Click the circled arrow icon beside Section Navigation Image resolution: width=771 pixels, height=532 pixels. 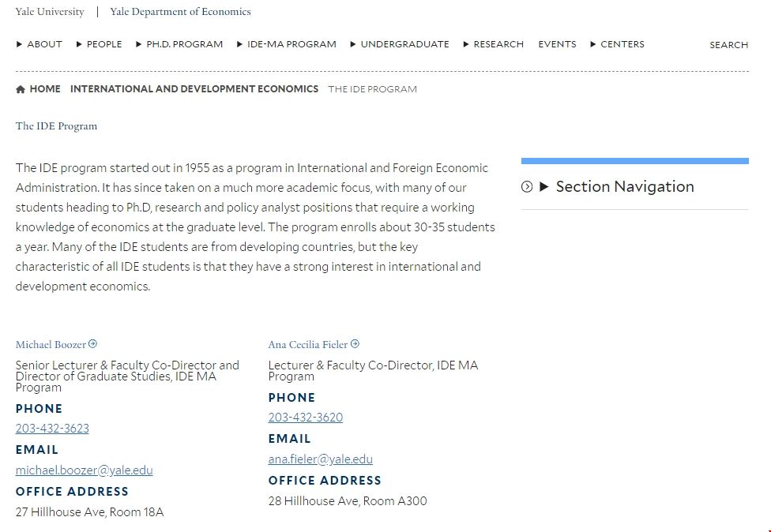[x=527, y=187]
